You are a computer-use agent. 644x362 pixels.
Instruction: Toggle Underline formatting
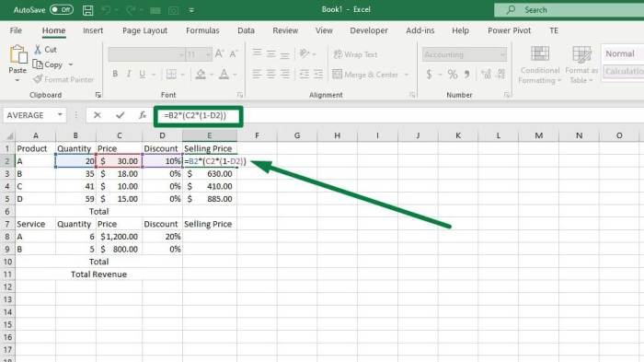(x=142, y=74)
